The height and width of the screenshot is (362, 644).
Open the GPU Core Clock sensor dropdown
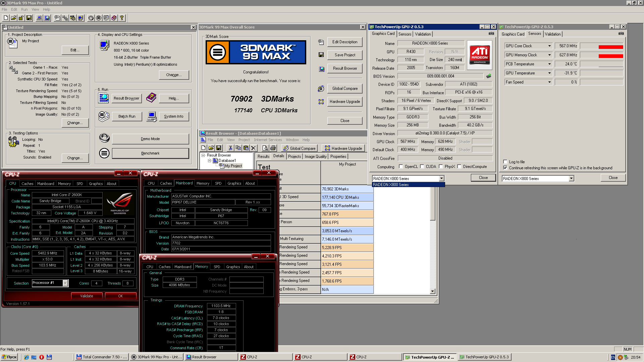(549, 46)
